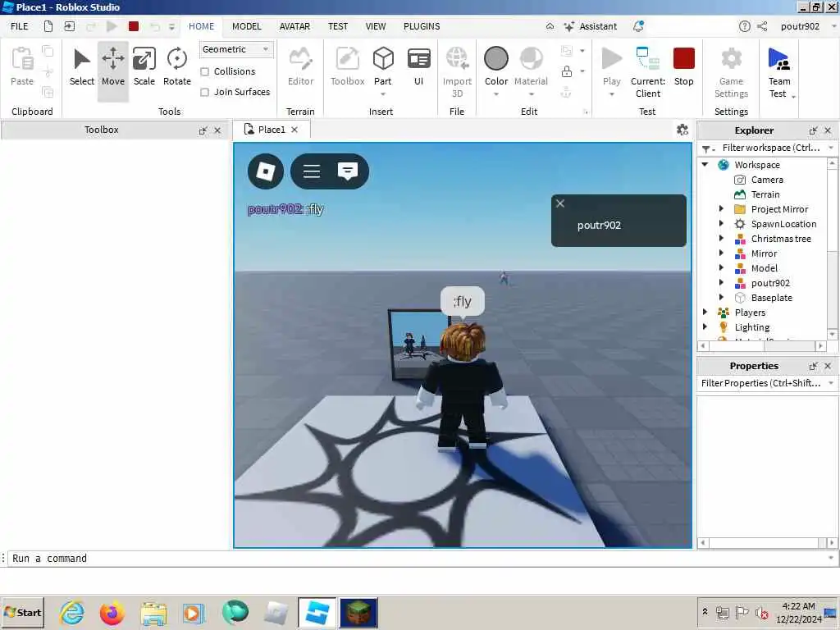Viewport: 840px width, 630px height.
Task: Click the poutr902 account name
Action: [800, 26]
